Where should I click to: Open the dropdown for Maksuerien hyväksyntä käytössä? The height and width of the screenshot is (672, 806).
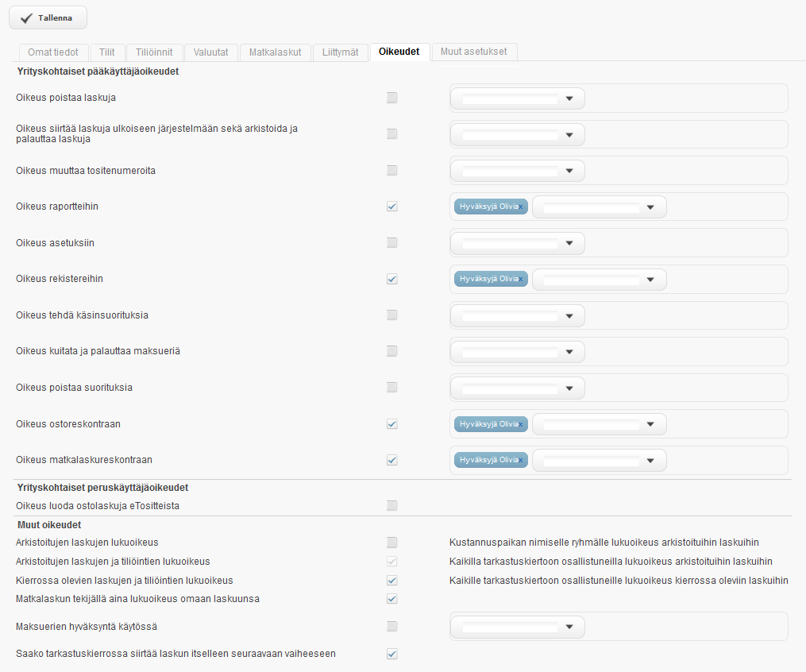point(569,627)
